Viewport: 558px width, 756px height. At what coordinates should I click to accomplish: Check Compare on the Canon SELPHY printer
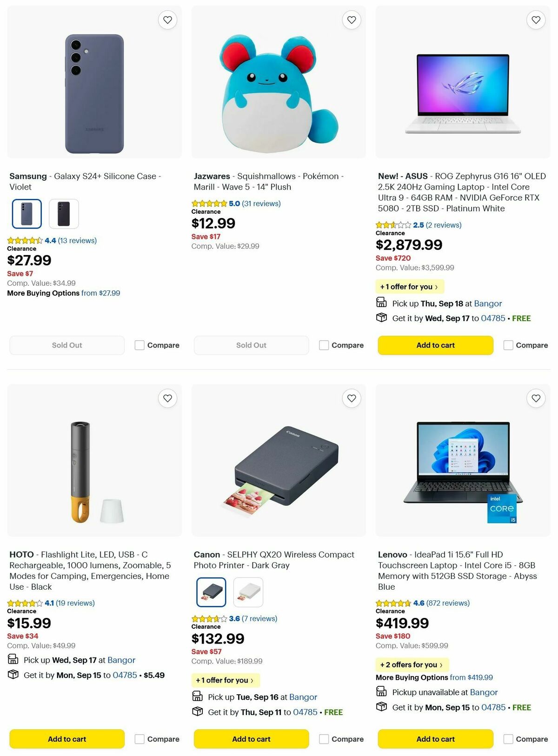[x=324, y=739]
